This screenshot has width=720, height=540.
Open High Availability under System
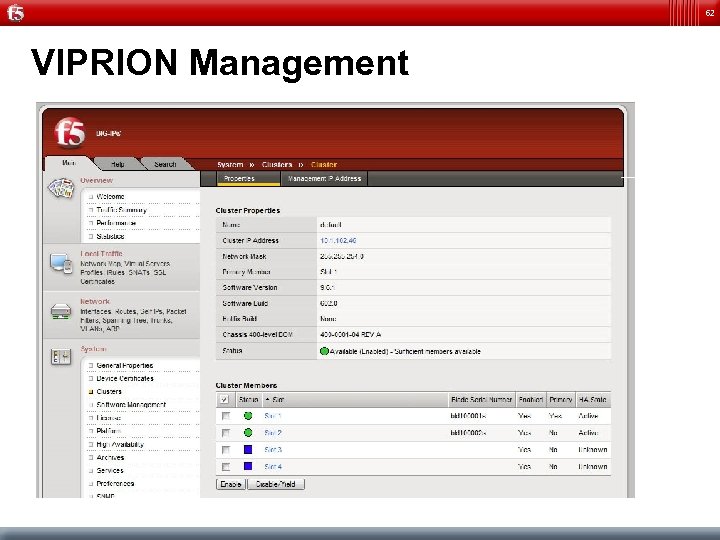(x=120, y=444)
